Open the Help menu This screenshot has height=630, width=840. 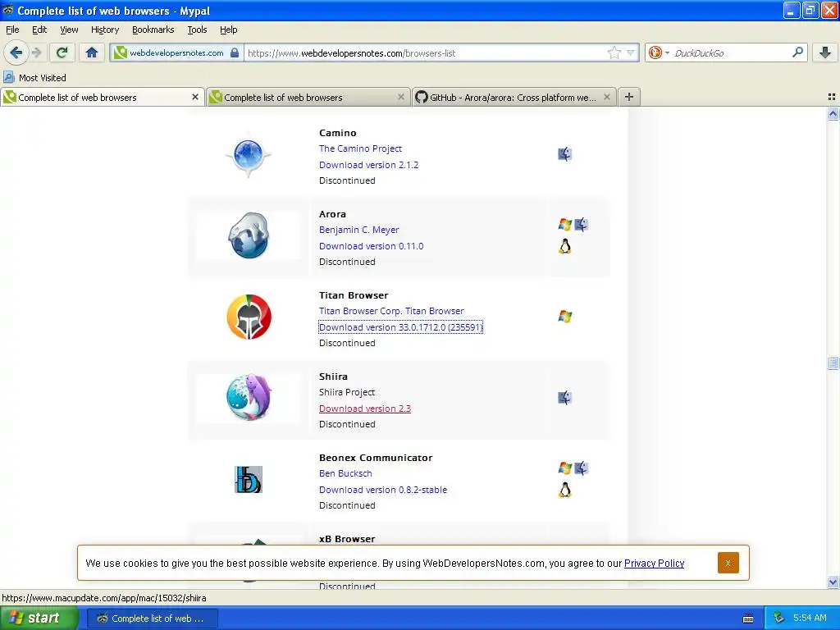click(x=228, y=30)
